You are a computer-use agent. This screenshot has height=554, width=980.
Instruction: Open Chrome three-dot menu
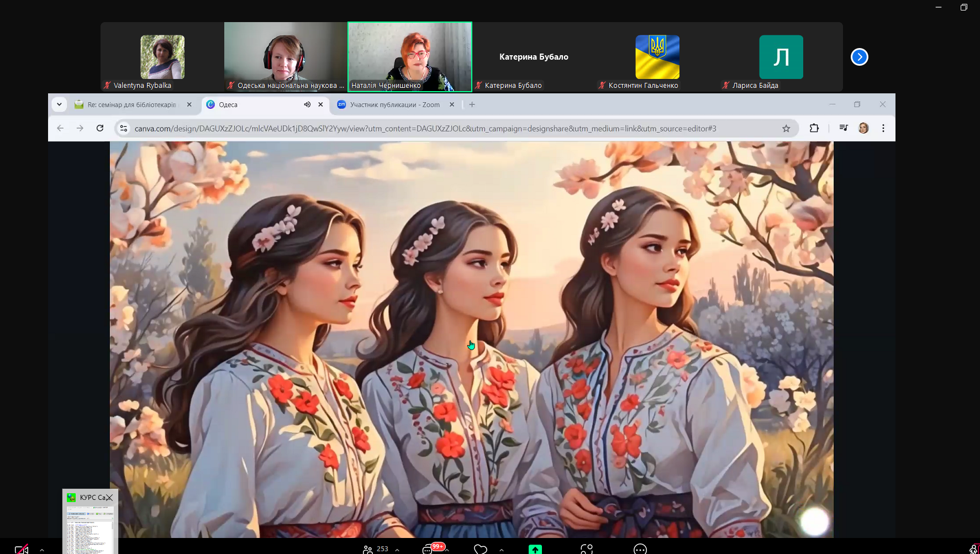(883, 128)
